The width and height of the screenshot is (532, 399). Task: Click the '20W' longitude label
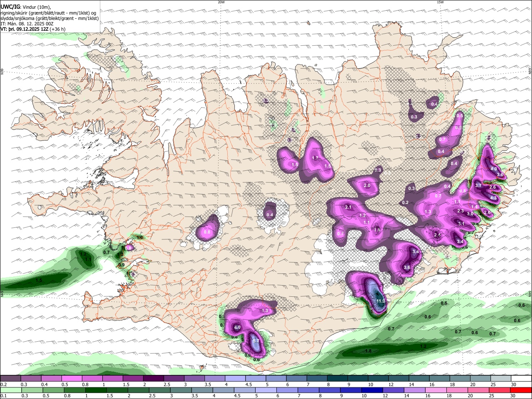click(x=221, y=2)
